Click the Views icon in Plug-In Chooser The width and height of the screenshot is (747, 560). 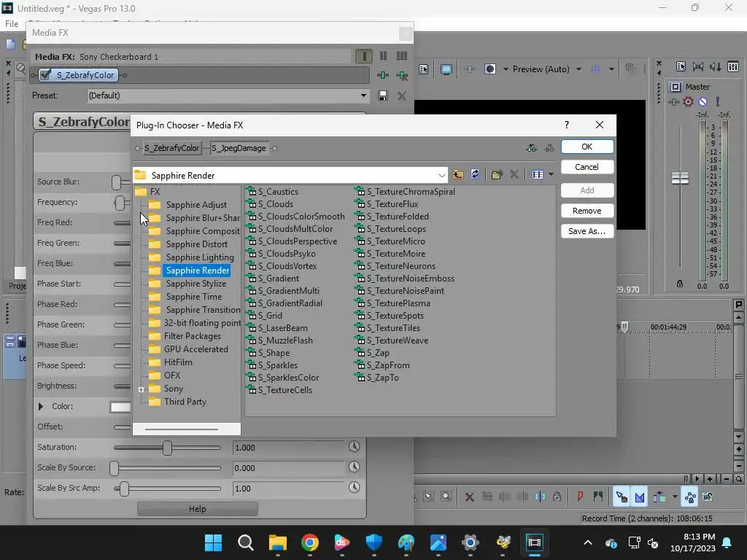(x=538, y=175)
